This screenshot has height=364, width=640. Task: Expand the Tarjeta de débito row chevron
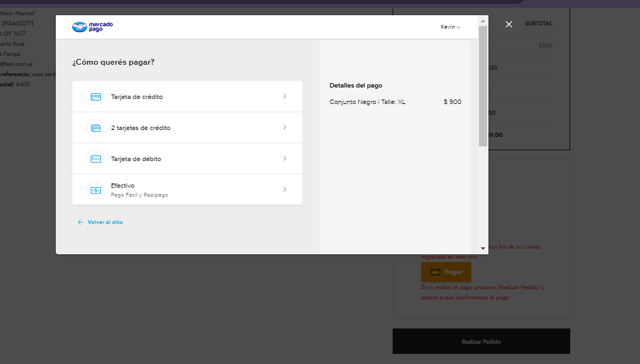285,159
